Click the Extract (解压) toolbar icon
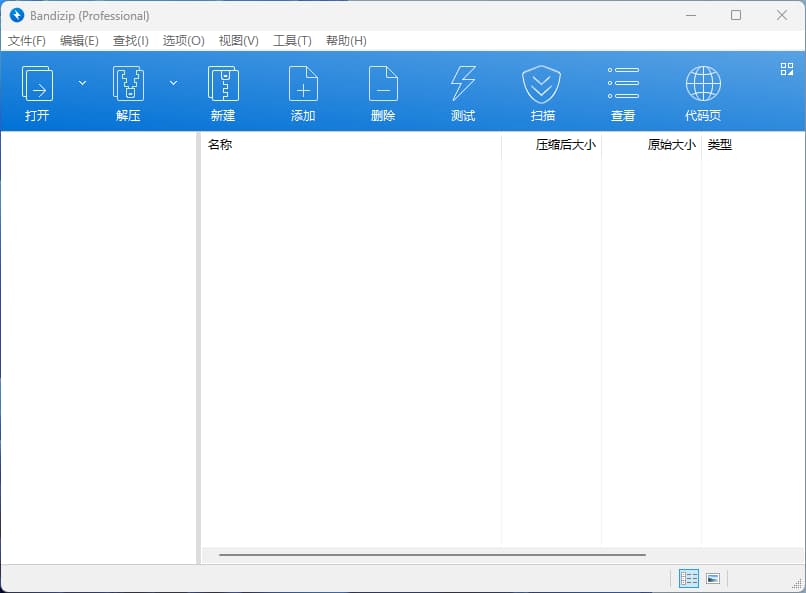This screenshot has height=593, width=806. (x=128, y=85)
